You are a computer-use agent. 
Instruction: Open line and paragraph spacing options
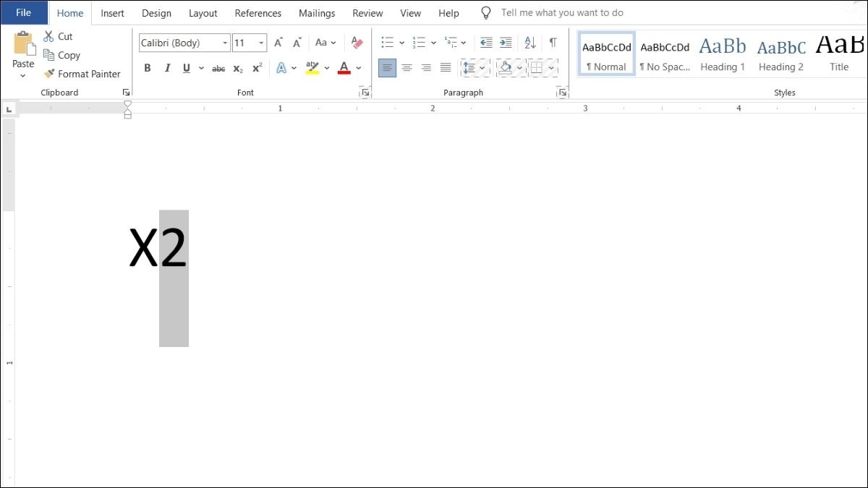tap(469, 69)
